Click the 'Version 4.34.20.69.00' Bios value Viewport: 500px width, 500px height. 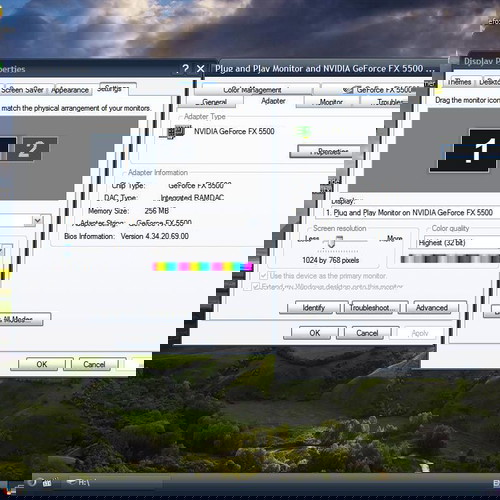click(155, 236)
